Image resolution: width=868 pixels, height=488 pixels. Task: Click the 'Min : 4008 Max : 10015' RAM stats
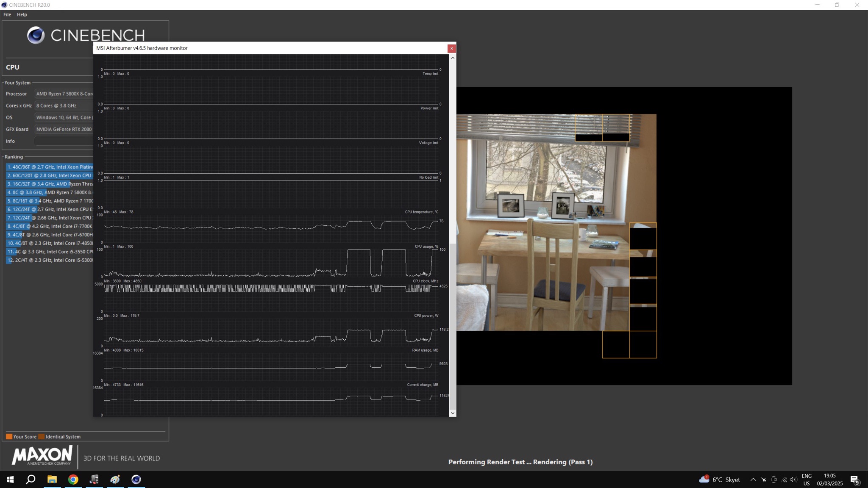[x=124, y=350]
